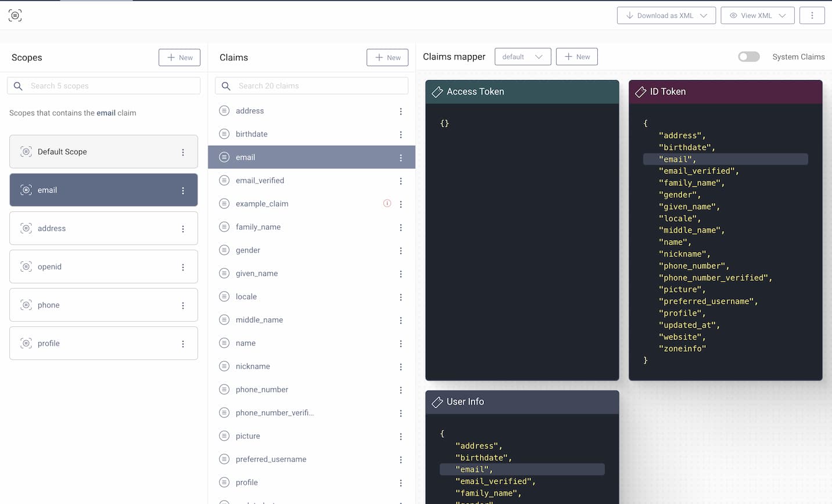Open options menu for Default Scope
The height and width of the screenshot is (504, 832).
[183, 152]
